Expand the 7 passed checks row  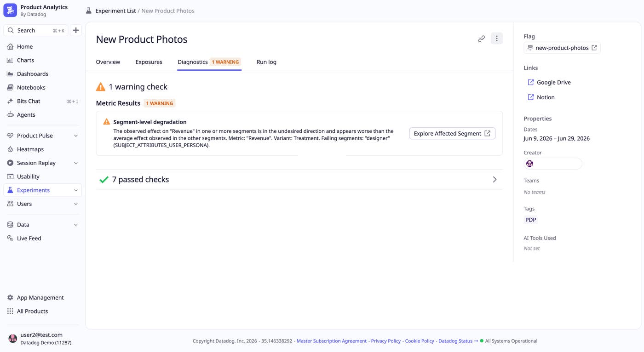tap(299, 180)
